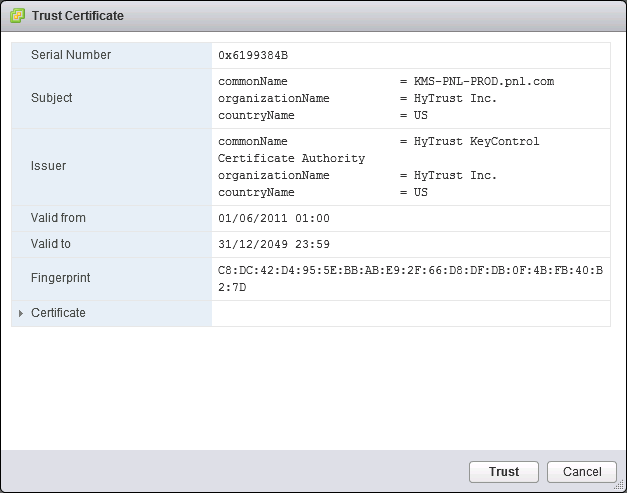Select Subject organizationName HyTrust Inc. line
This screenshot has width=627, height=493.
[357, 98]
